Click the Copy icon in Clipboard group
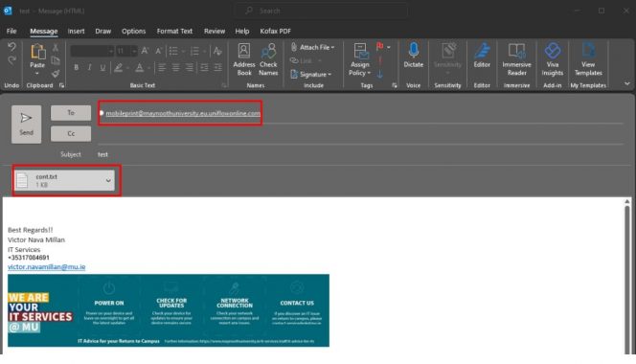This screenshot has width=636, height=364. coord(56,61)
